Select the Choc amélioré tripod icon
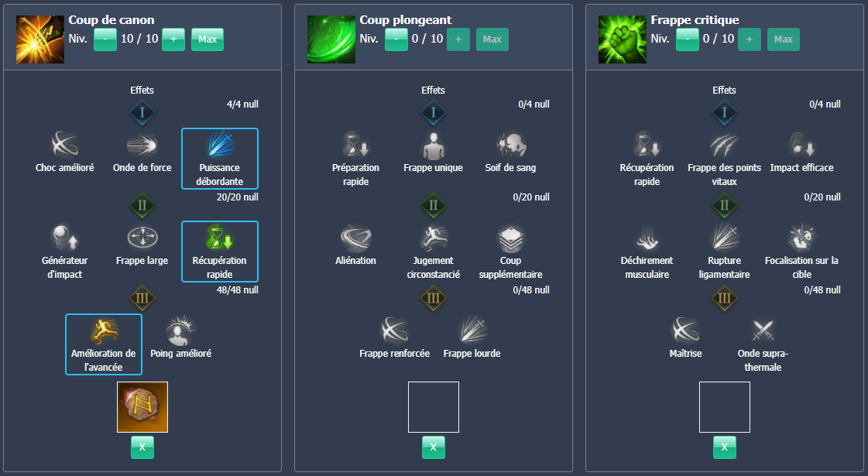 (65, 146)
